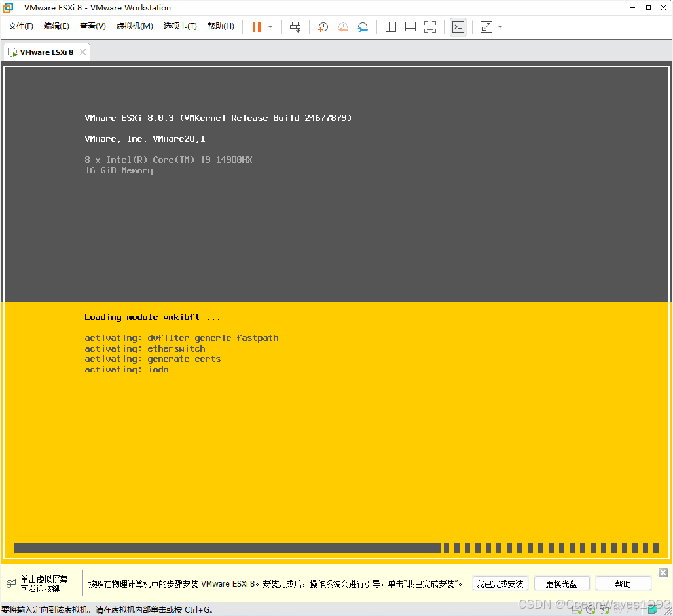Click the '16 GiB Memory' text

(118, 170)
